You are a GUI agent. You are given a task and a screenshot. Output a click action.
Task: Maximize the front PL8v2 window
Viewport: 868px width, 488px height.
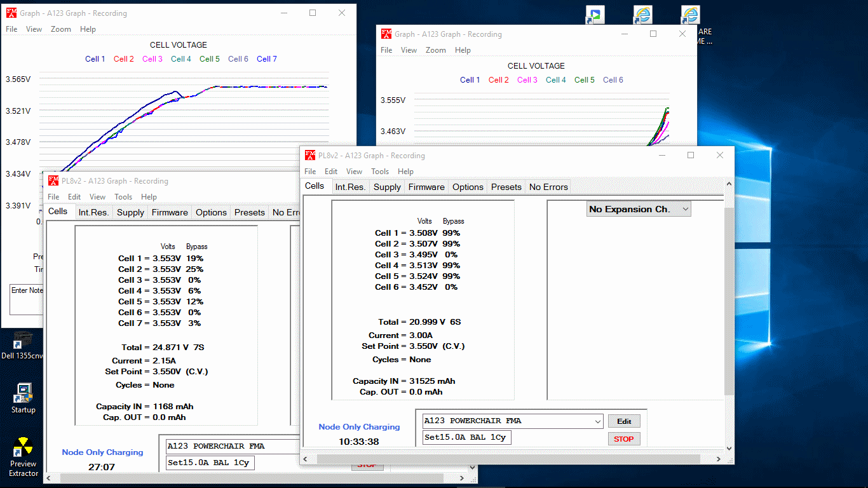pyautogui.click(x=691, y=155)
